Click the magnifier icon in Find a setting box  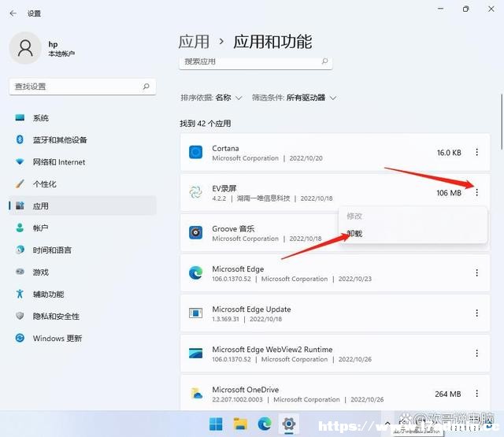[x=146, y=87]
